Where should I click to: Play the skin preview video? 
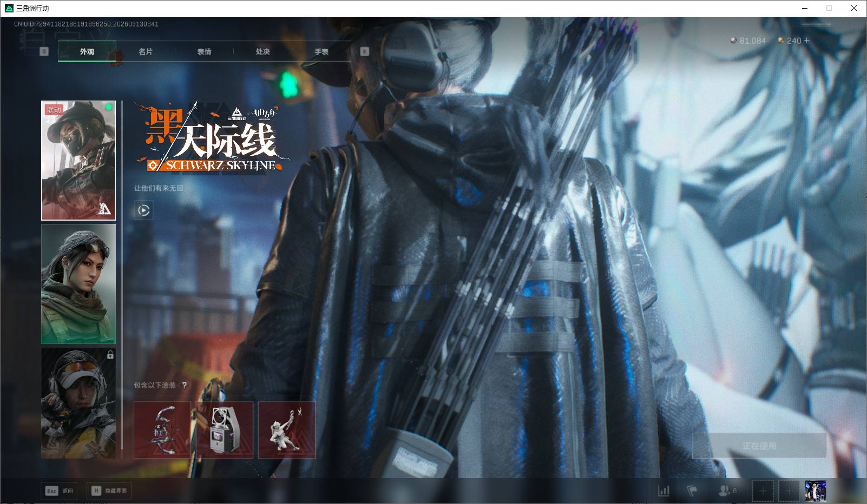[x=144, y=210]
